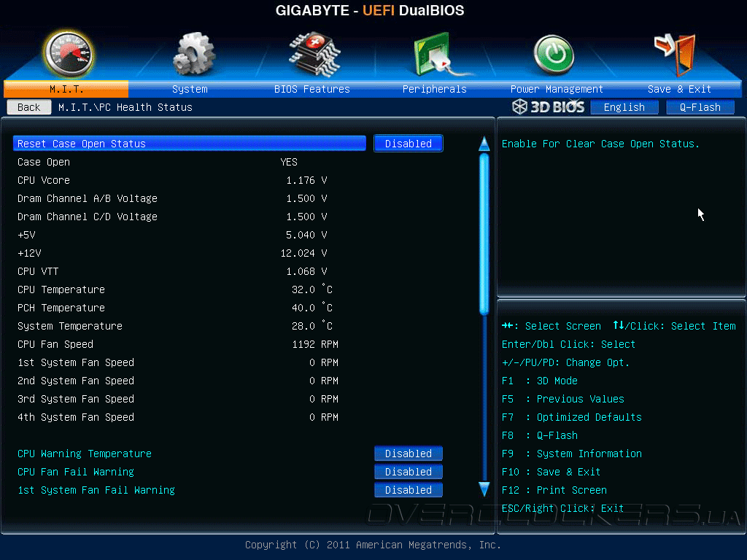Click the F1 3D Mode hint

[x=540, y=381]
